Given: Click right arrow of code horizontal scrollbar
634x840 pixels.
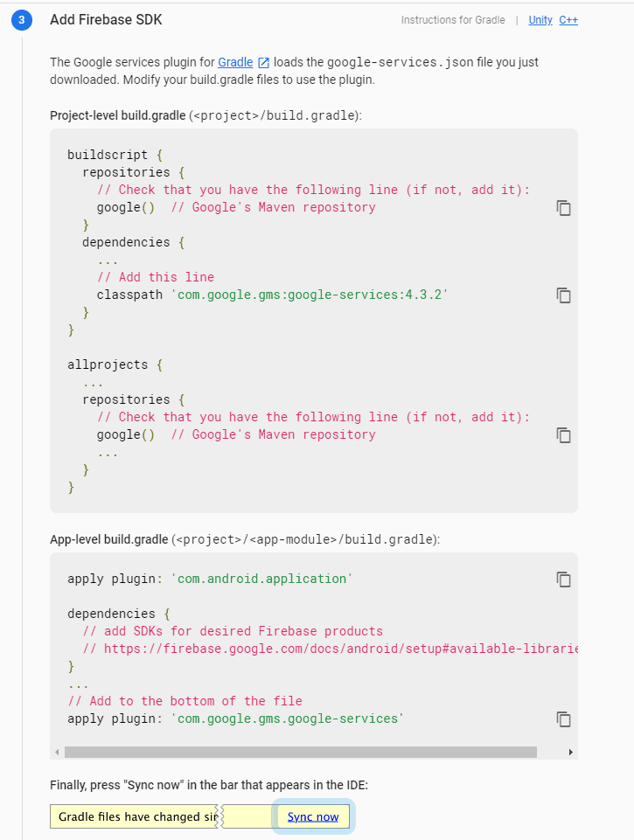Looking at the screenshot, I should 571,752.
